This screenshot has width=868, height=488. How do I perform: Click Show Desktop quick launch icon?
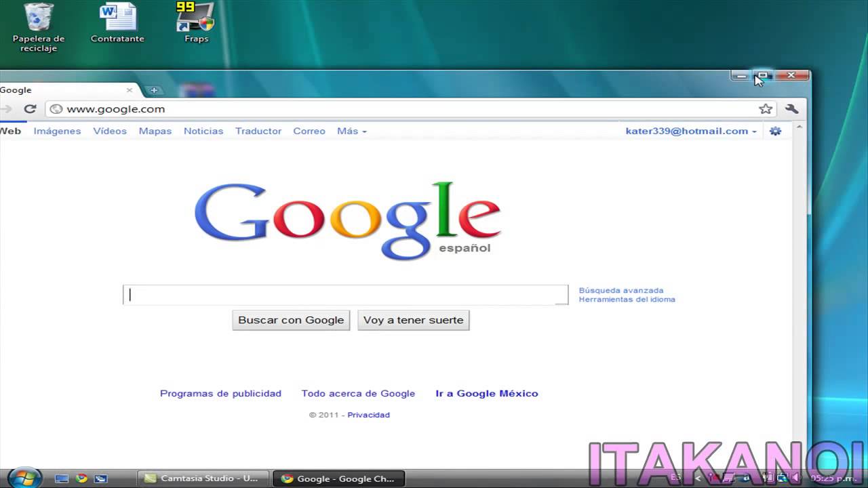[62, 479]
